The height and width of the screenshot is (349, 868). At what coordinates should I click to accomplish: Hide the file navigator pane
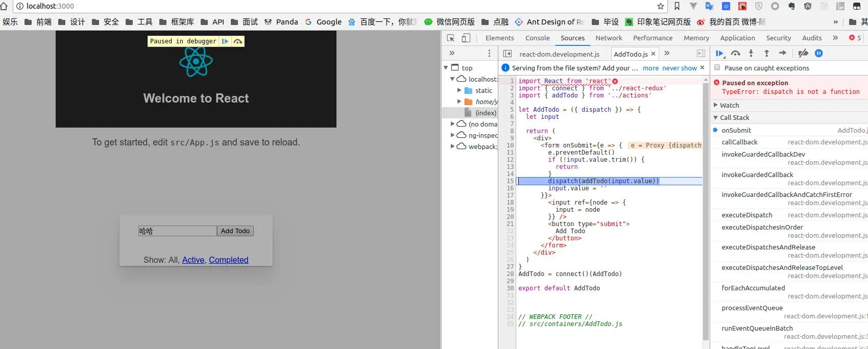[507, 54]
